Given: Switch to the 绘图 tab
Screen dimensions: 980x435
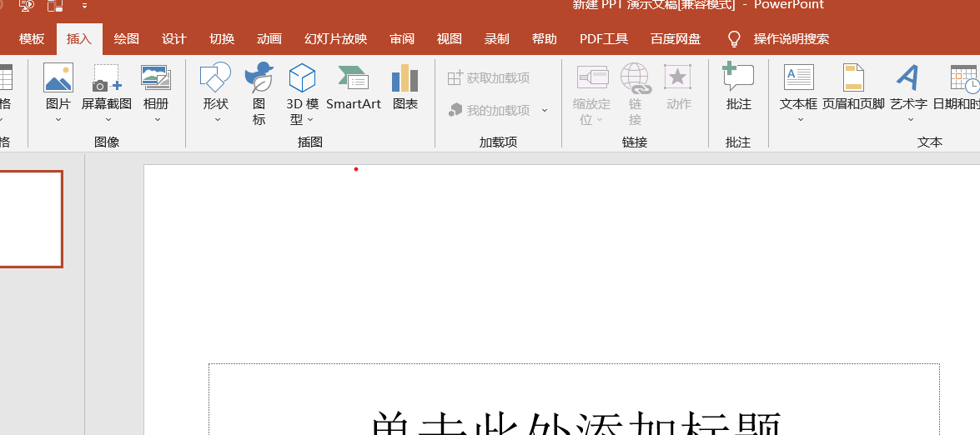Looking at the screenshot, I should pos(126,39).
